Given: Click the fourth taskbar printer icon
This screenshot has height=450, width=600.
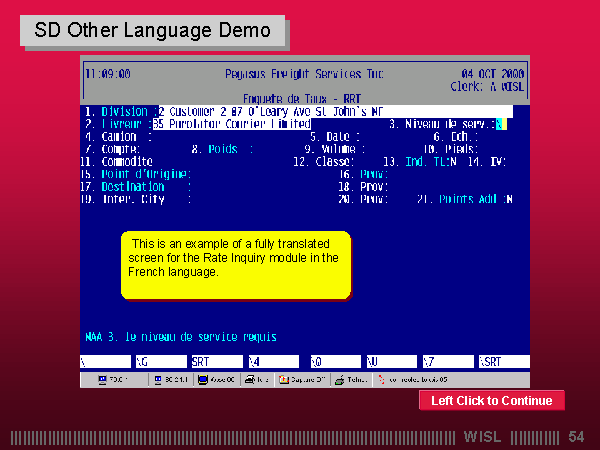Looking at the screenshot, I should tap(258, 380).
